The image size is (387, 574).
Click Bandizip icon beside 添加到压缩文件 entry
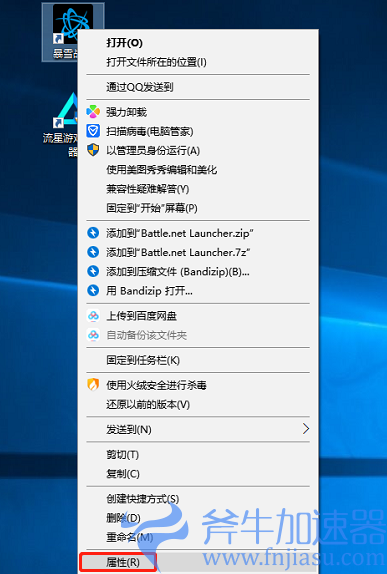pos(93,272)
